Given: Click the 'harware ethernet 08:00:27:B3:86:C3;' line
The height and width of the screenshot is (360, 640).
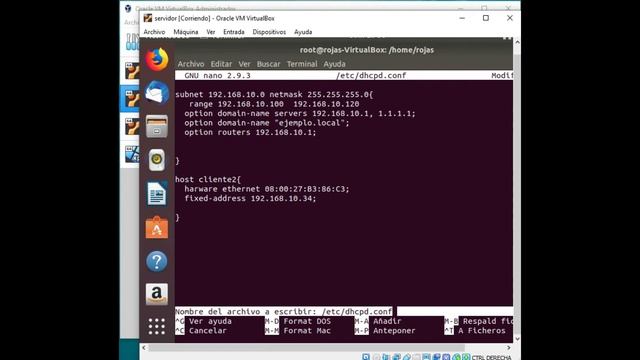Looking at the screenshot, I should [x=267, y=189].
